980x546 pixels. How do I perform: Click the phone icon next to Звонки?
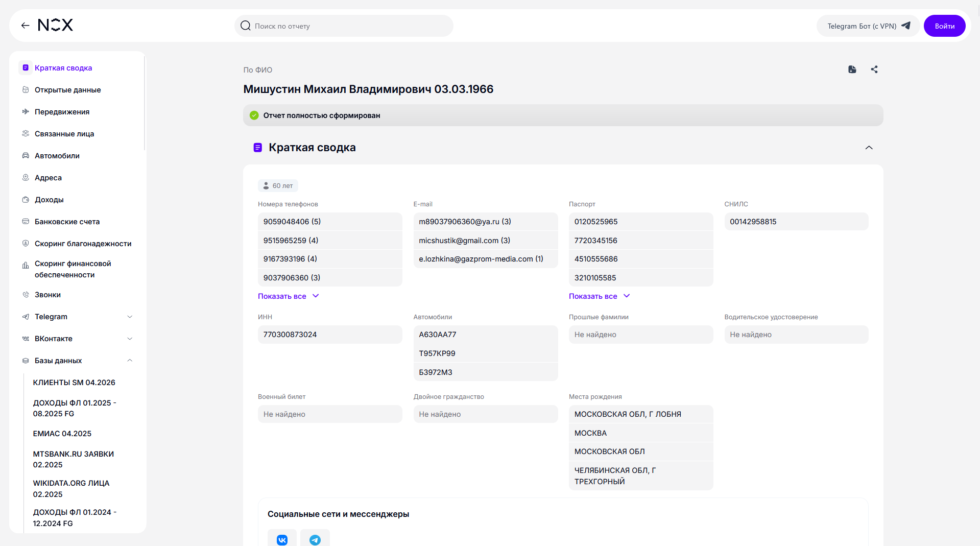tap(26, 295)
